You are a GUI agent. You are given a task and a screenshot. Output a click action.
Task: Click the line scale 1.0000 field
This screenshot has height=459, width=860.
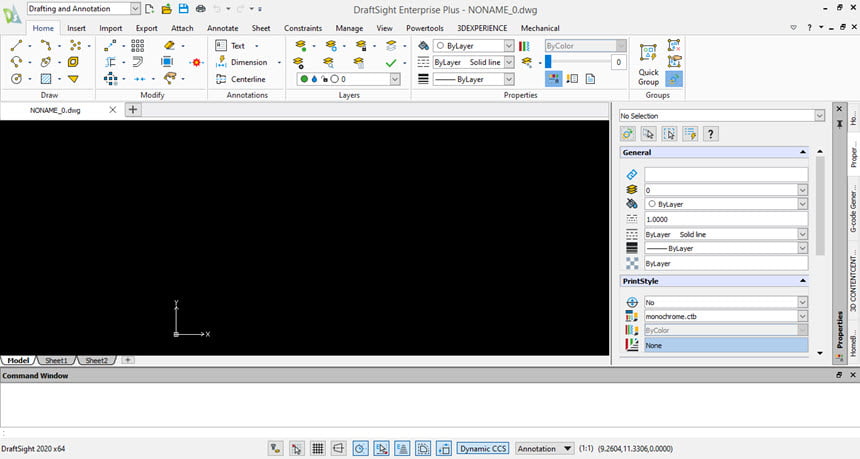pos(726,219)
